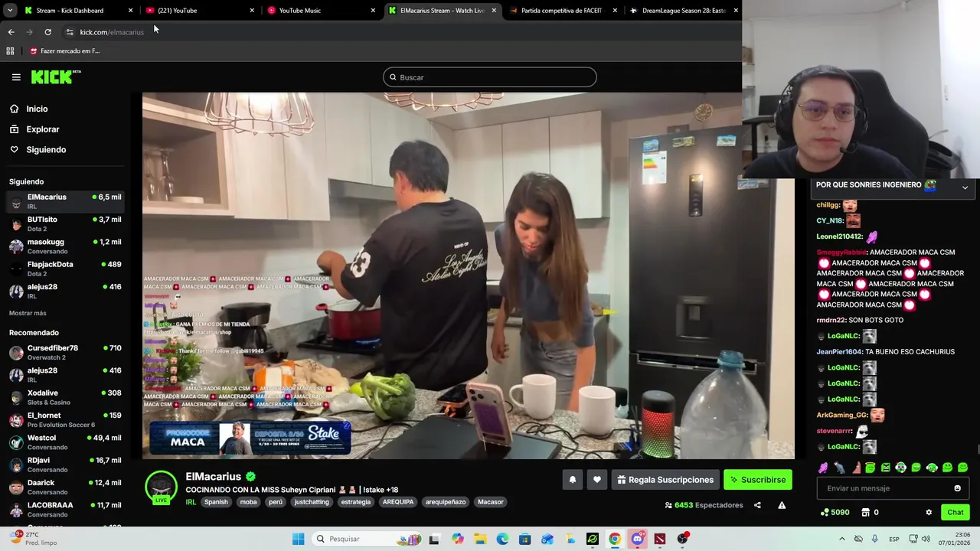Open ElMacarius in followed channels
Screen dimensions: 980x551
[64, 201]
